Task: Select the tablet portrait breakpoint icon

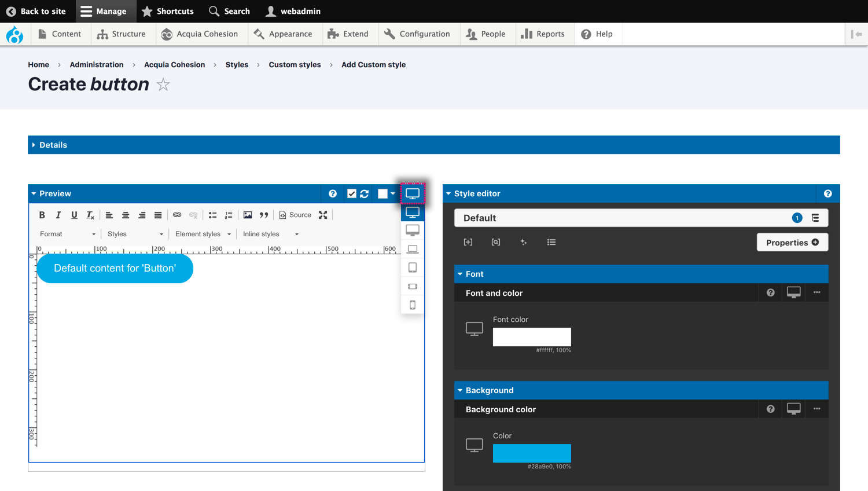Action: (x=413, y=268)
